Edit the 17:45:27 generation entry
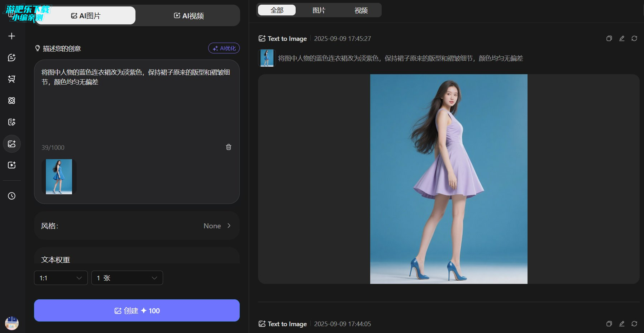 coord(622,38)
